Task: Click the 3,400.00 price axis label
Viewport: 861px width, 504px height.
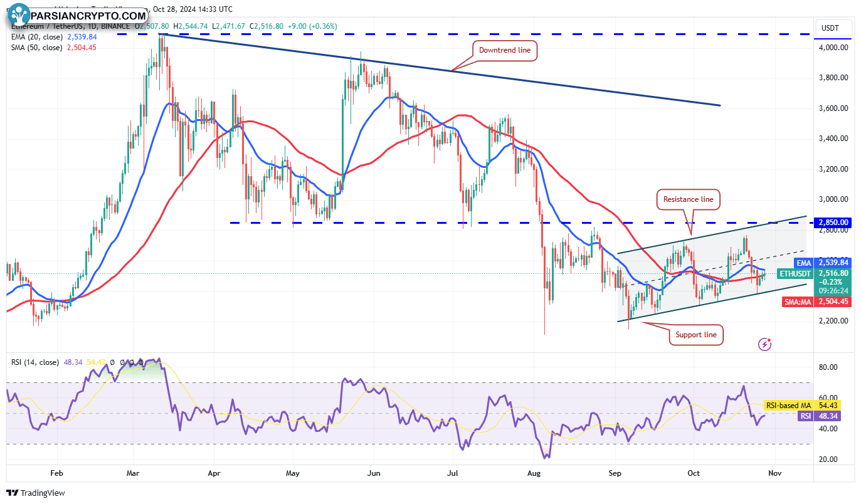Action: pyautogui.click(x=833, y=139)
